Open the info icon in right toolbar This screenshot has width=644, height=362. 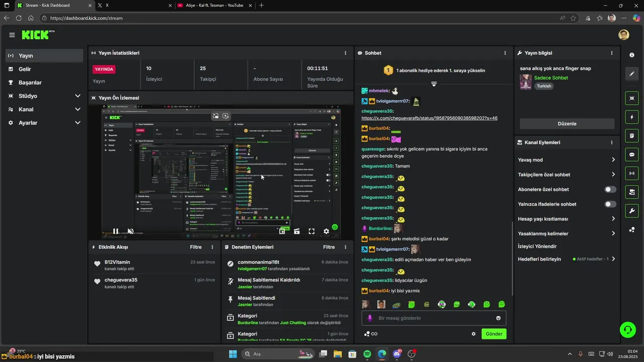632,55
